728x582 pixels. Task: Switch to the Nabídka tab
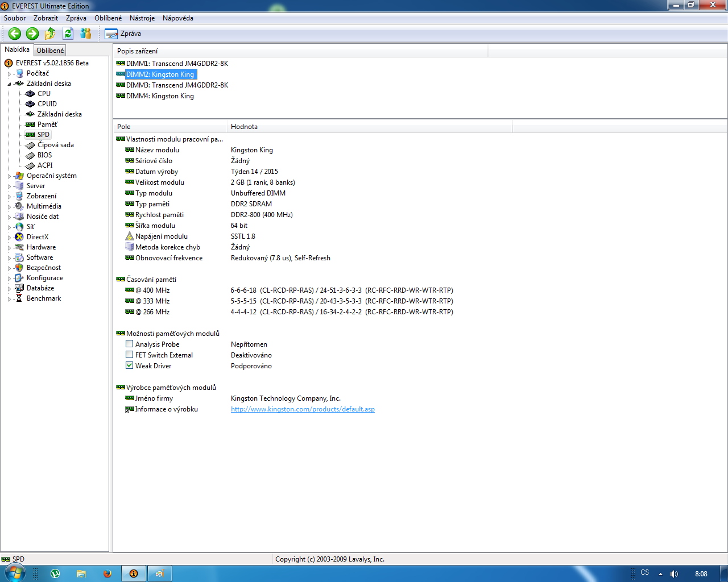[17, 49]
